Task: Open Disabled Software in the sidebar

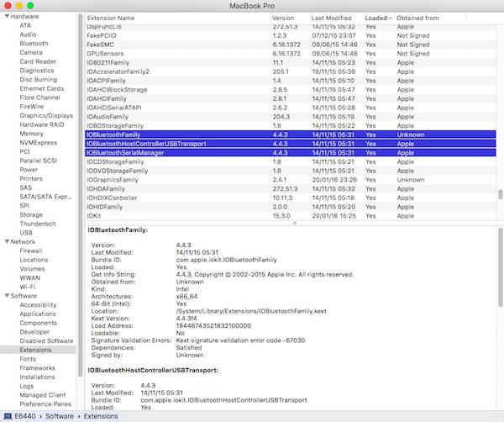Action: [x=45, y=340]
